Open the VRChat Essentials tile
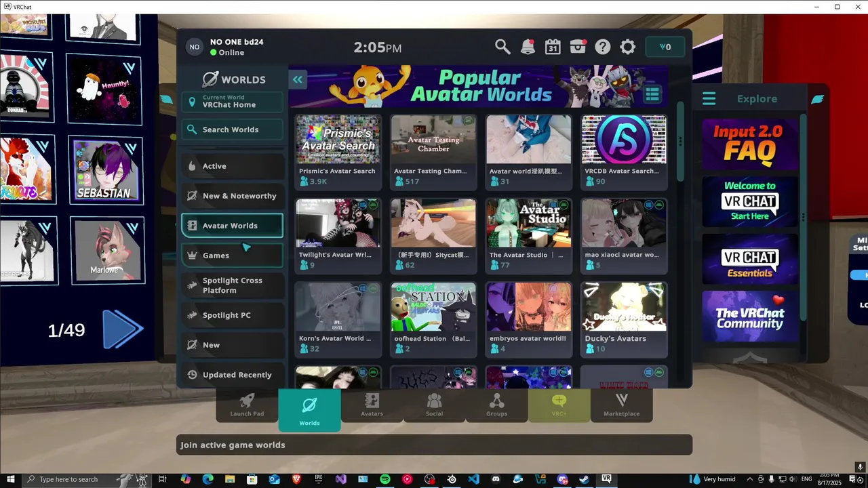Screen dimensions: 868x488 [x=749, y=259]
